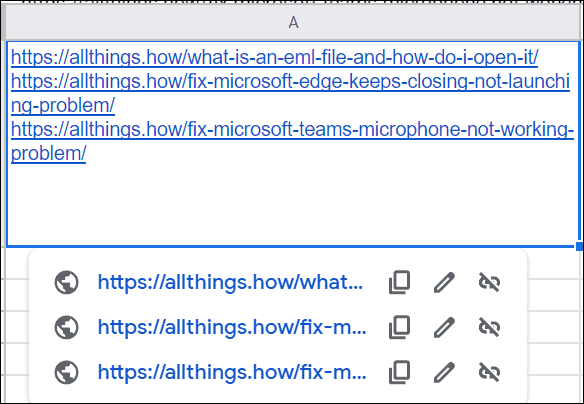Copy the bottom row link
This screenshot has width=584, height=404.
399,372
